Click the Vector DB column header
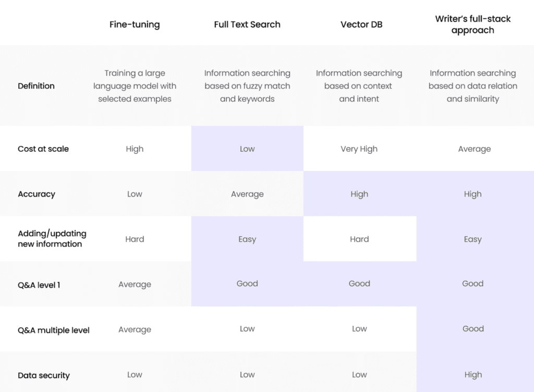The image size is (534, 392). click(361, 24)
